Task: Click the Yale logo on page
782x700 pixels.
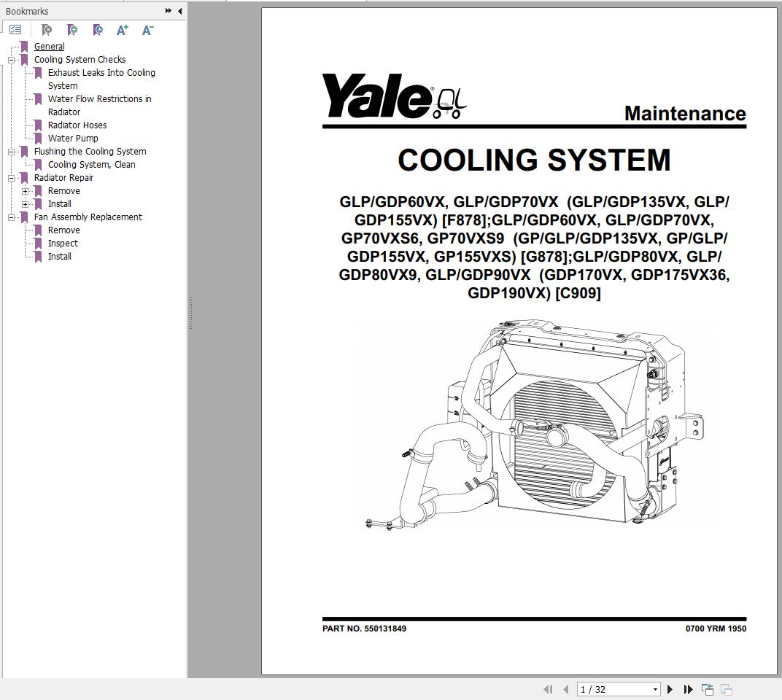Action: pos(395,96)
